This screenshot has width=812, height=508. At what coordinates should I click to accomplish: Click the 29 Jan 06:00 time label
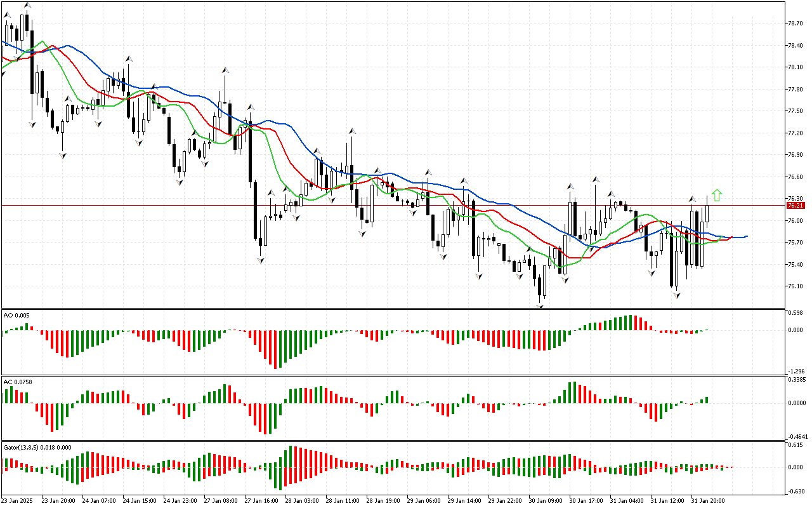tap(424, 501)
